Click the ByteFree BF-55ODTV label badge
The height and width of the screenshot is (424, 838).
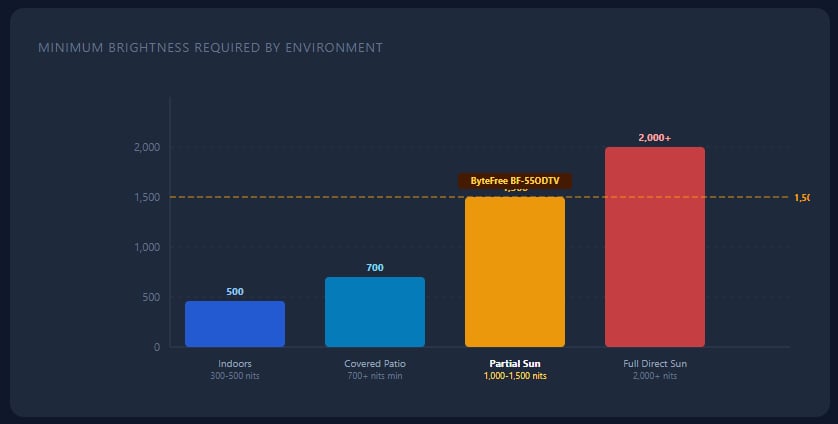pyautogui.click(x=515, y=181)
